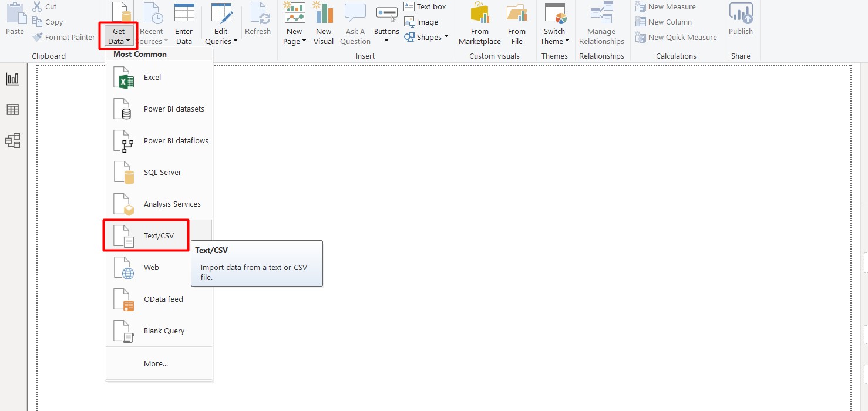
Task: Click the Report view icon in left sidebar
Action: (x=12, y=79)
